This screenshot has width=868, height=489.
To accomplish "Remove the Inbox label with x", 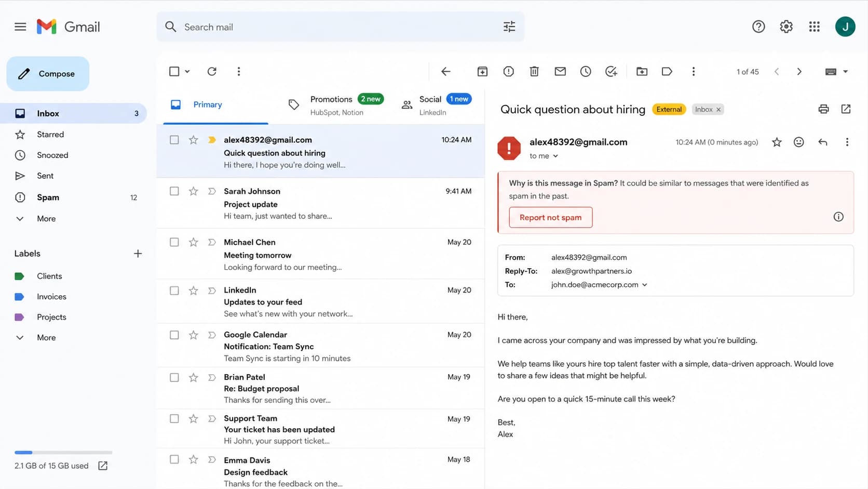I will click(x=718, y=110).
